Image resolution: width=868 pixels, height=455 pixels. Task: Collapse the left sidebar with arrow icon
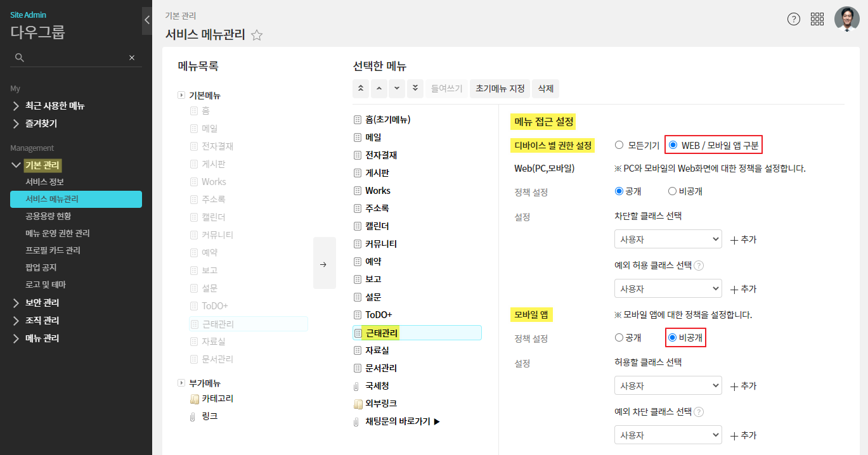[147, 20]
